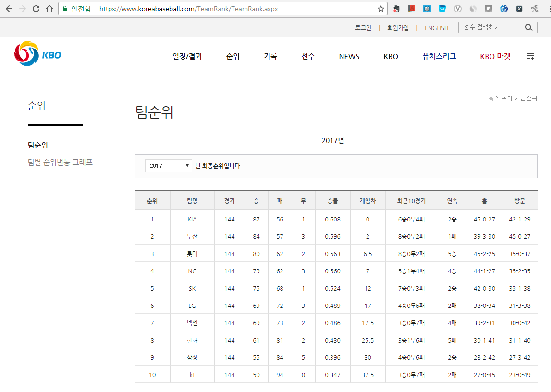The image size is (551, 392).
Task: Click the home breadcrumb icon above 팀순위
Action: pos(490,98)
